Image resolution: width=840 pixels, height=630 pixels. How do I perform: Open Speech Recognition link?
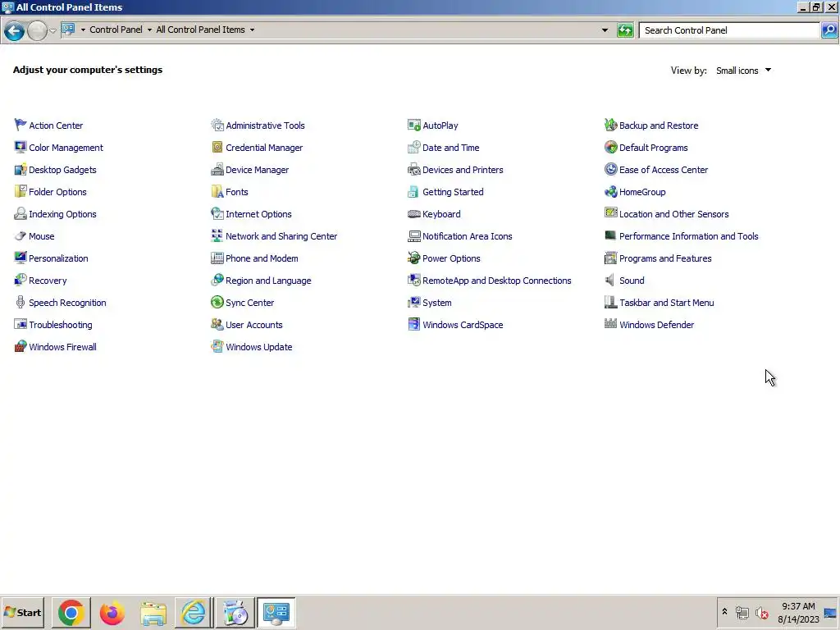(67, 303)
